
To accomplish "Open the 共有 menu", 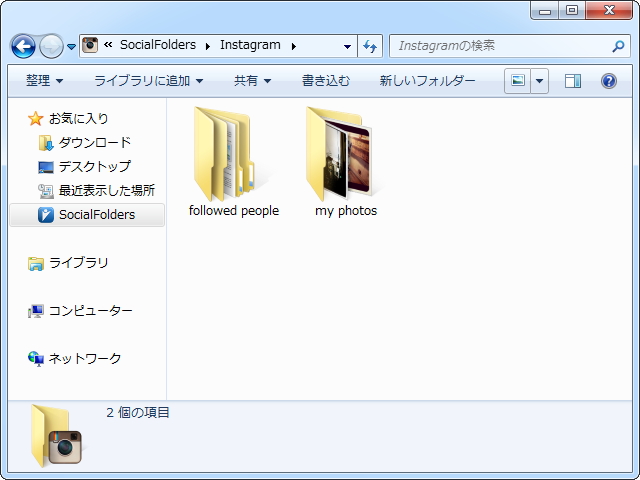I will click(x=252, y=81).
